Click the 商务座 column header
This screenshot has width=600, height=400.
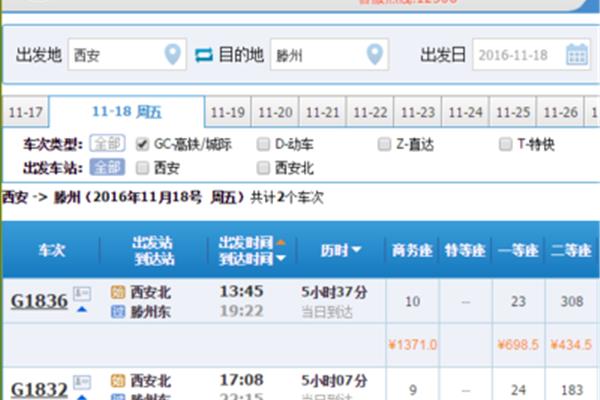[x=412, y=250]
